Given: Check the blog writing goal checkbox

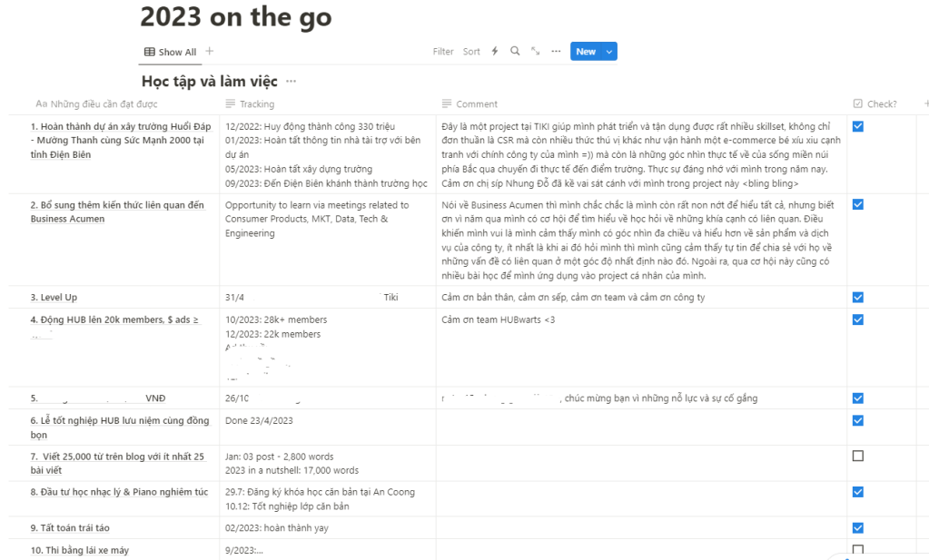Looking at the screenshot, I should [x=858, y=456].
